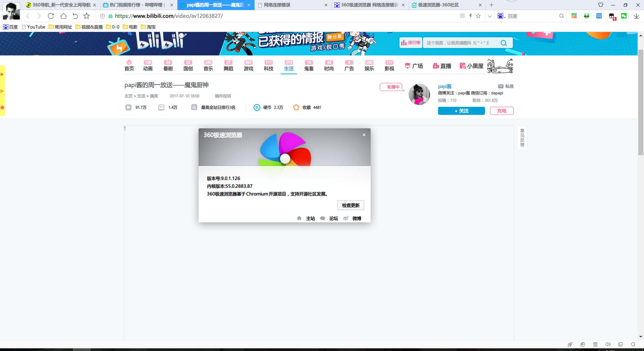
Task: Open the address bar history dropdown arrow
Action: click(x=490, y=16)
